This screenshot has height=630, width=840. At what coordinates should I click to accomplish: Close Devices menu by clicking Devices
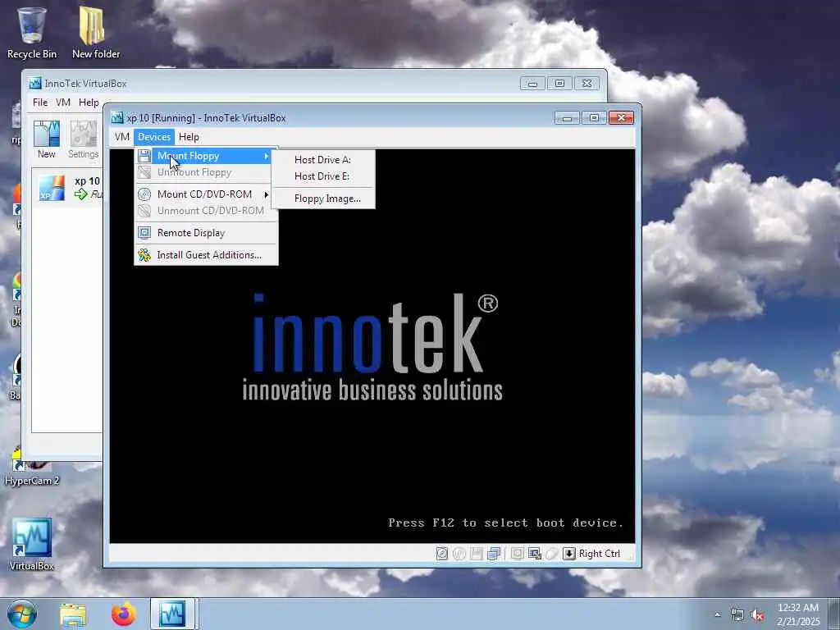pyautogui.click(x=154, y=137)
